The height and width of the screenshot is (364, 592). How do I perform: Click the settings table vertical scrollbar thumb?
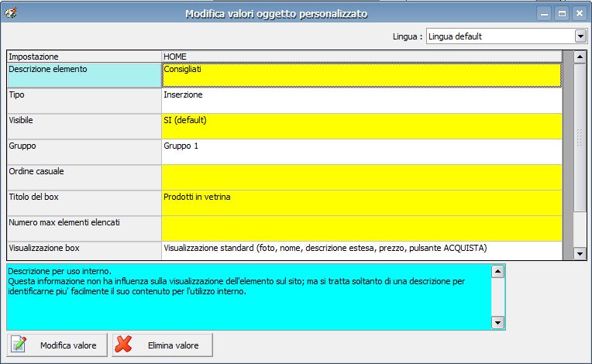(580, 137)
